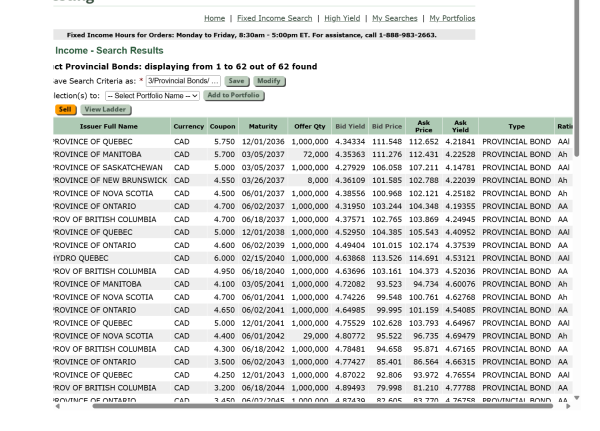Sort by Maturity column header
Image resolution: width=600 pixels, height=431 pixels.
263,126
